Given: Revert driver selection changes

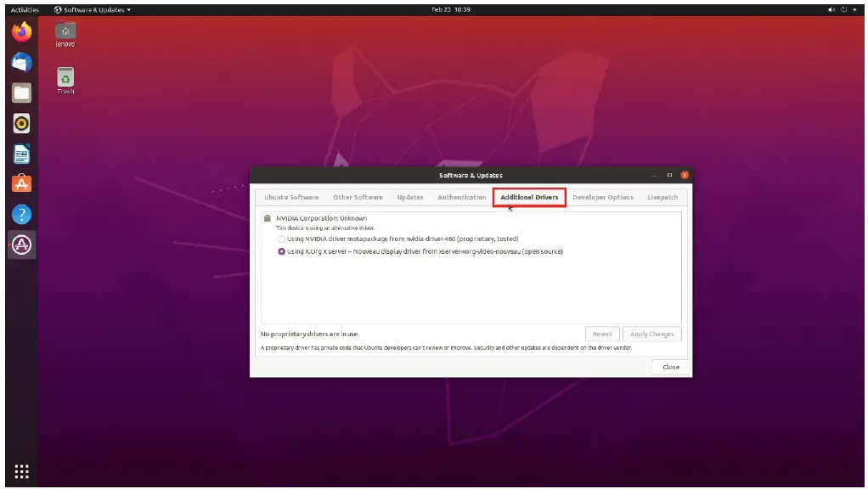Looking at the screenshot, I should [602, 334].
